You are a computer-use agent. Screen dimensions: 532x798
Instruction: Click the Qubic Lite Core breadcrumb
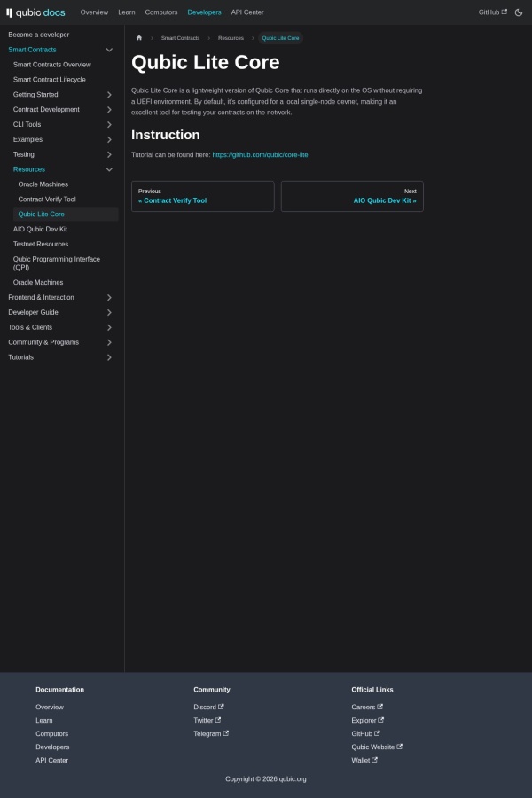tap(280, 38)
